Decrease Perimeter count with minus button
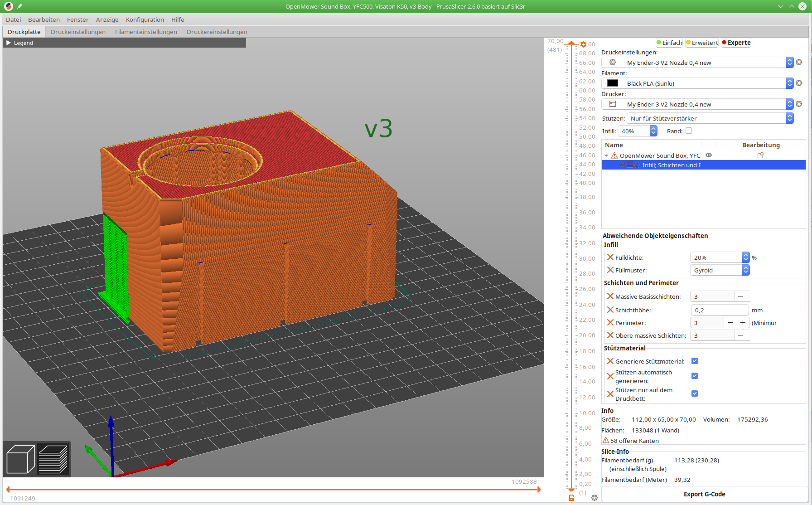Viewport: 812px width, 505px height. pos(730,322)
